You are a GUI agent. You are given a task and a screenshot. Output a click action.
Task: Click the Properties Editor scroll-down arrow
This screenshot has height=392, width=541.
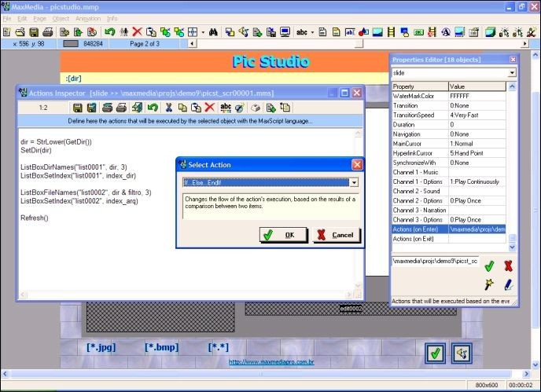click(512, 247)
